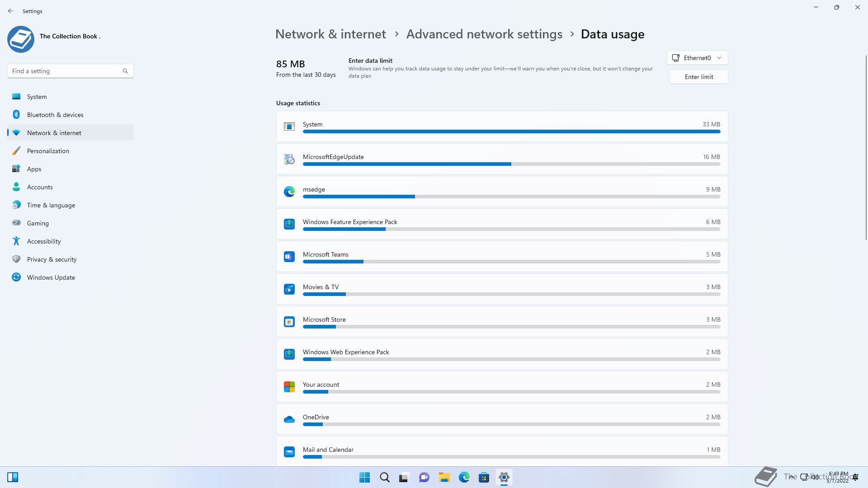Click the Usage statistics heading
Image resolution: width=868 pixels, height=488 pixels.
(298, 103)
